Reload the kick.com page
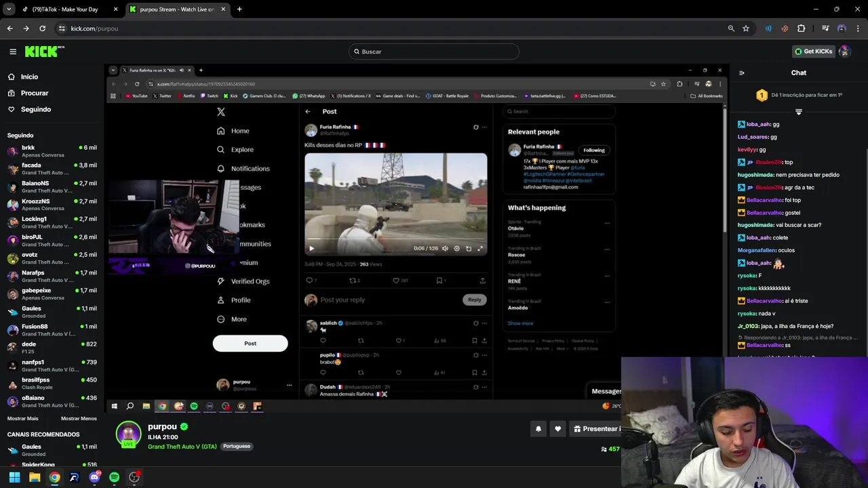Image resolution: width=868 pixels, height=488 pixels. tap(42, 28)
